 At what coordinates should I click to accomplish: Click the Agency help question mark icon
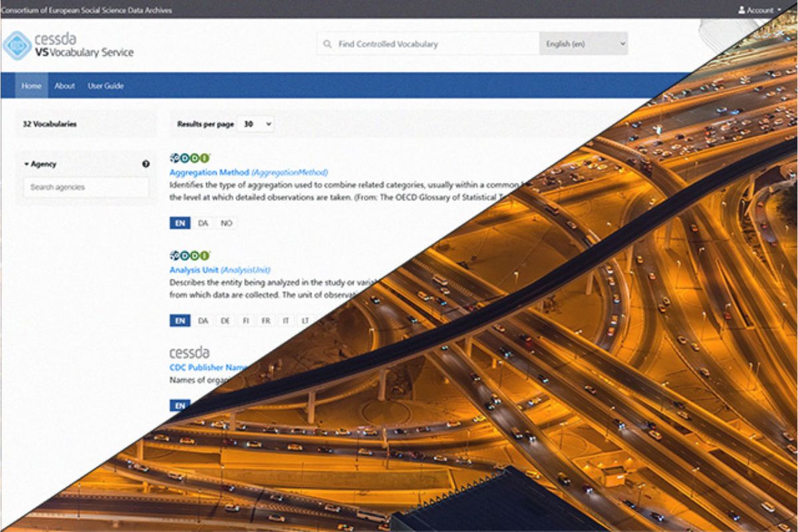coord(146,164)
